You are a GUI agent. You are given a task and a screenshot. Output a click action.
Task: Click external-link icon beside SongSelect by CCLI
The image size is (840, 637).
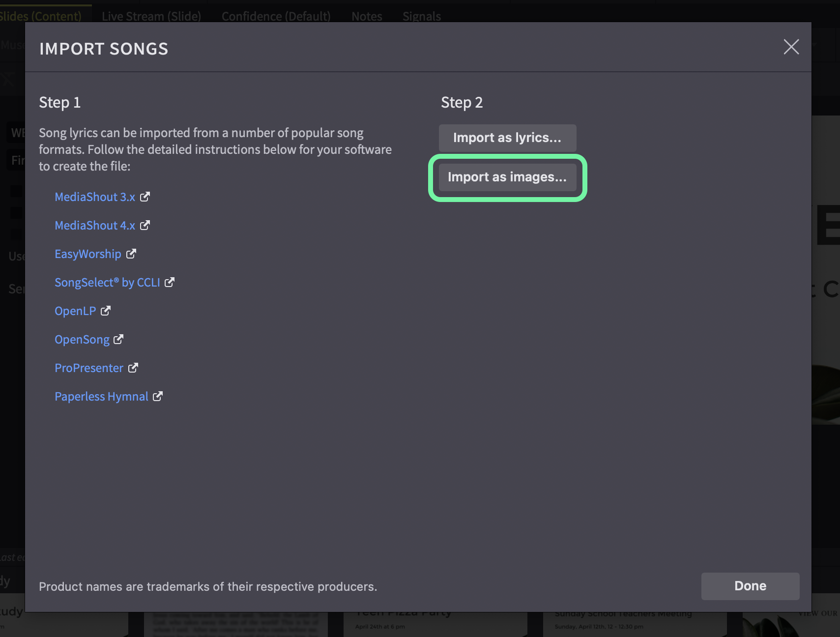pyautogui.click(x=170, y=282)
